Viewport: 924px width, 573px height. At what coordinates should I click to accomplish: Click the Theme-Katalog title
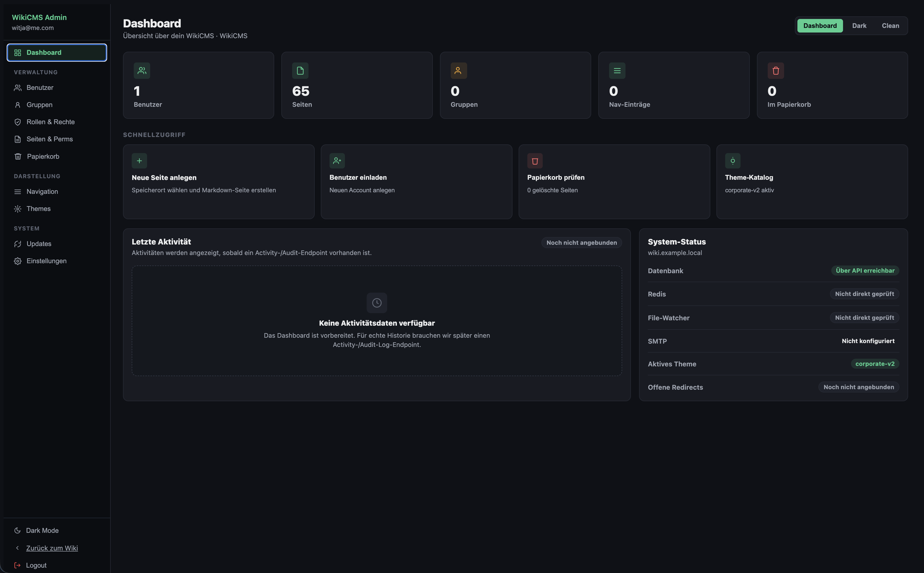(x=749, y=178)
